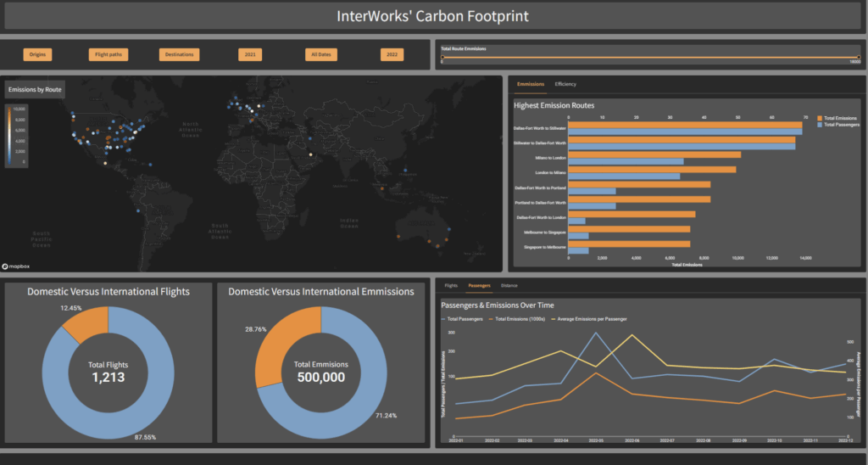Click the Emissions by Route map title
Screen dimensions: 868x465
(x=35, y=90)
